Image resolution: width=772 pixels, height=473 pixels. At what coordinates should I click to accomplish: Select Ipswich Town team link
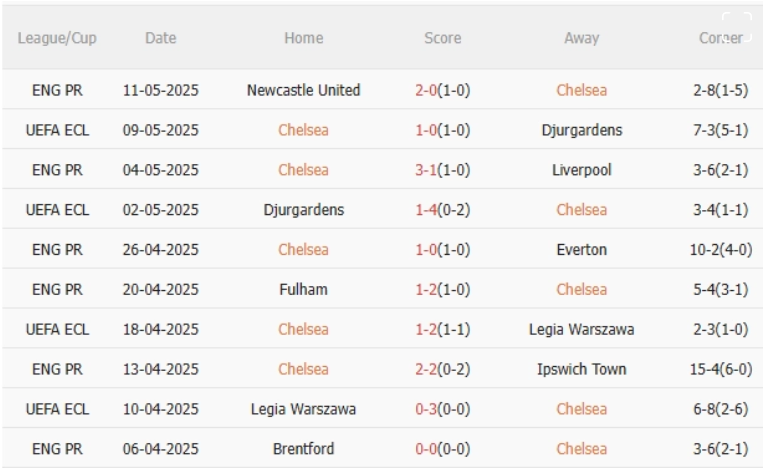[x=581, y=369]
